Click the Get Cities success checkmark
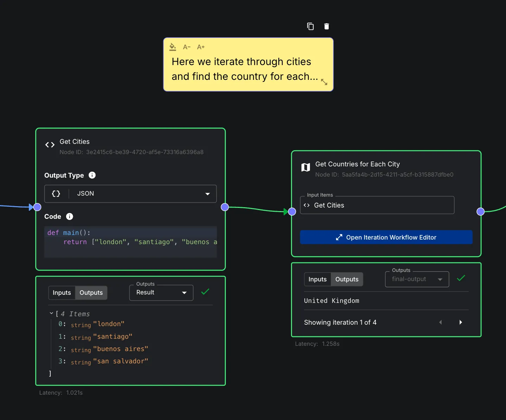The height and width of the screenshot is (420, 506). click(x=205, y=292)
